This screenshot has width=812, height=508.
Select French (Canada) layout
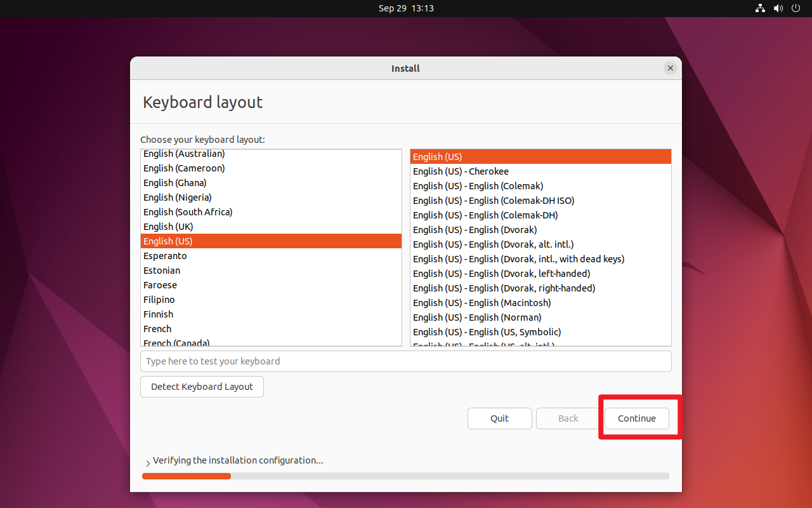click(x=271, y=342)
